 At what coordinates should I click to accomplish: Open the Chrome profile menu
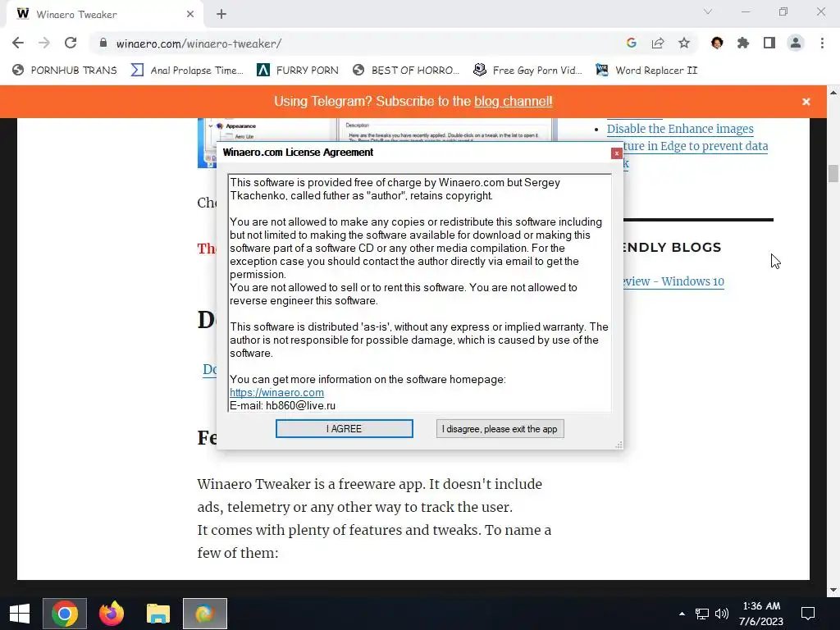click(796, 43)
